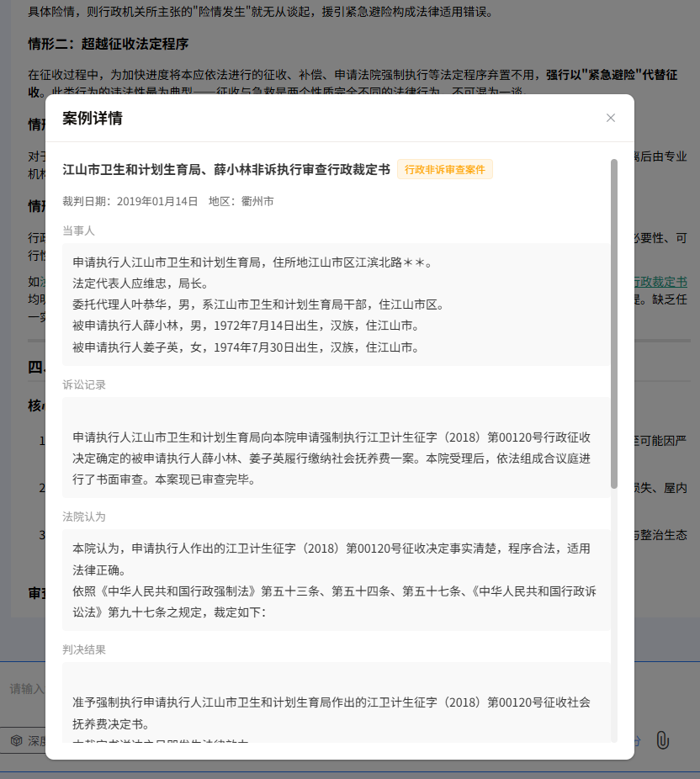Click the 法院认为 section label
Image resolution: width=700 pixels, height=779 pixels.
[x=84, y=517]
